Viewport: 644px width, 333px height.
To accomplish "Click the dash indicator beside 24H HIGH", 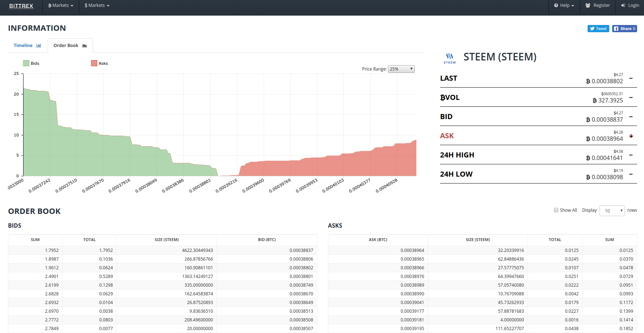I will pos(631,155).
